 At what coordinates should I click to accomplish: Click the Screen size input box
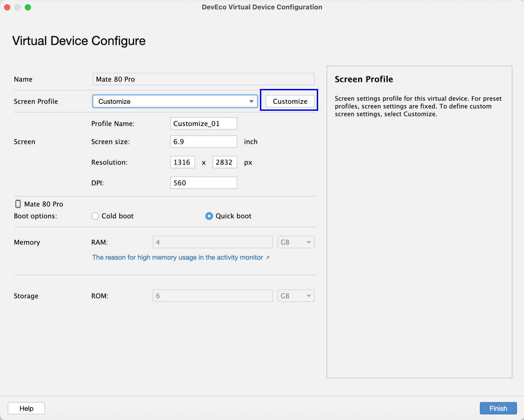204,142
